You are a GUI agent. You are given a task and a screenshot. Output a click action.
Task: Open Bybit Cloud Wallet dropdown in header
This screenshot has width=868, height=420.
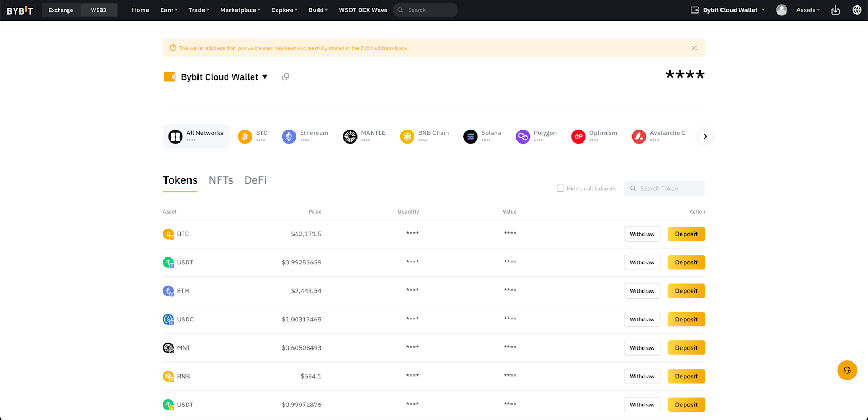coord(727,10)
